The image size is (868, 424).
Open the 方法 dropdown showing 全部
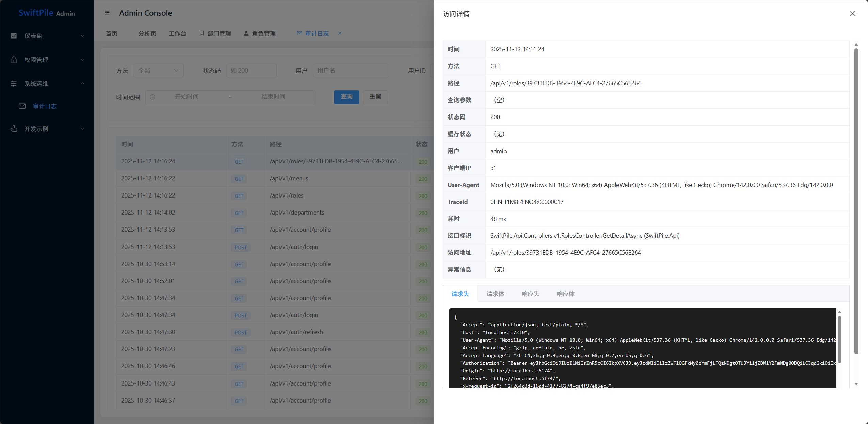coord(158,70)
